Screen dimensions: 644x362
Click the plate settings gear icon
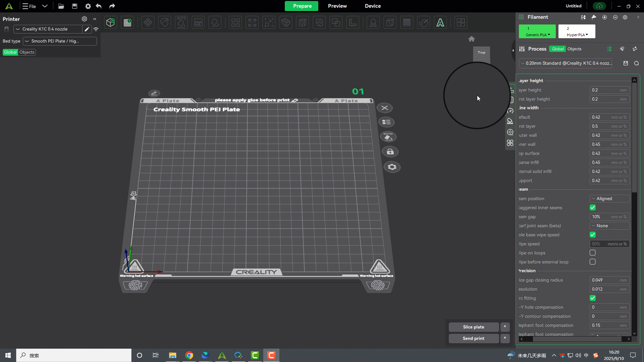click(392, 167)
